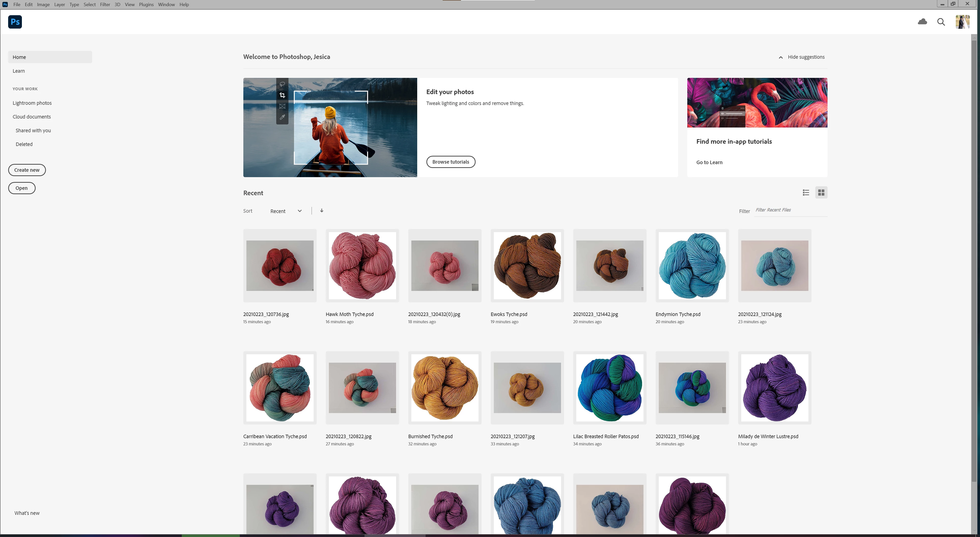Collapse suggestions with Hide suggestions chevron
Screen dimensions: 980x537
[x=781, y=57]
